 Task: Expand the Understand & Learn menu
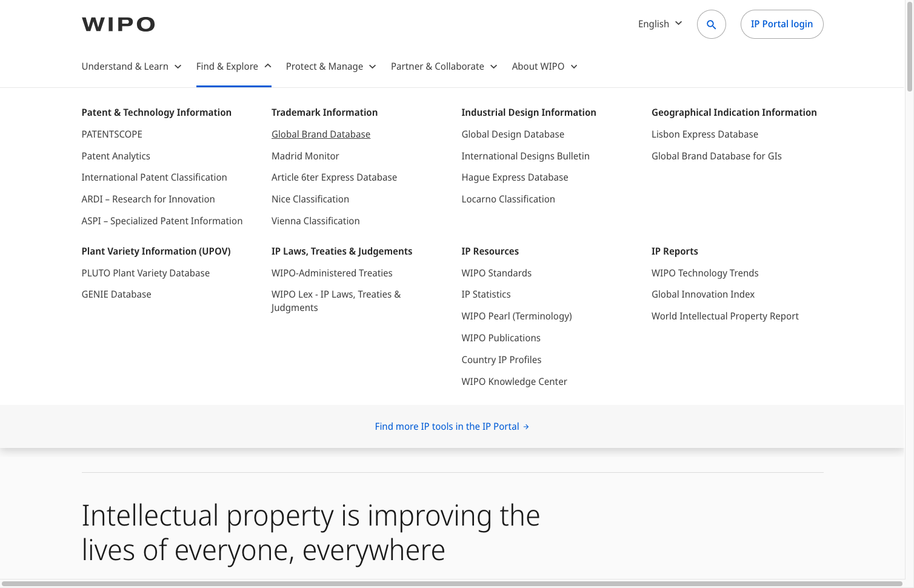132,66
